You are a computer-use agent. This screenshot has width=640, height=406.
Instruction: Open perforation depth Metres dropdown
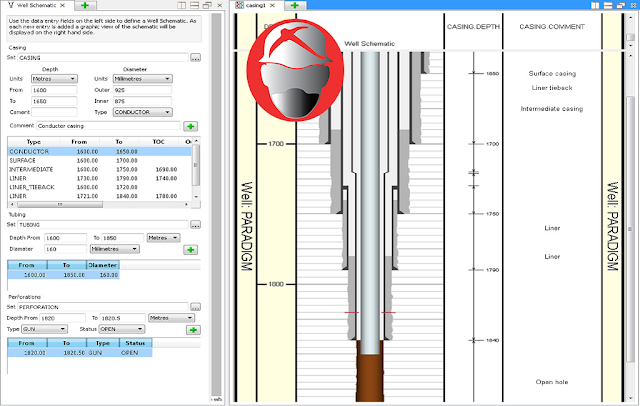coord(171,318)
